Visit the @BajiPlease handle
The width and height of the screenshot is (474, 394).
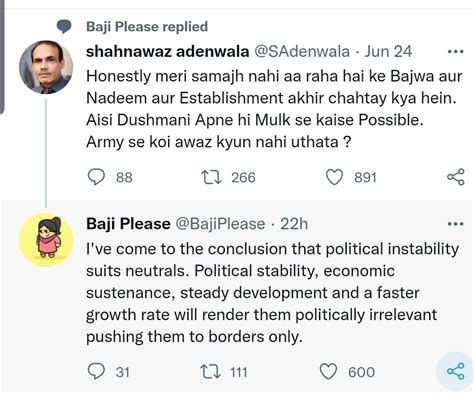pos(220,224)
